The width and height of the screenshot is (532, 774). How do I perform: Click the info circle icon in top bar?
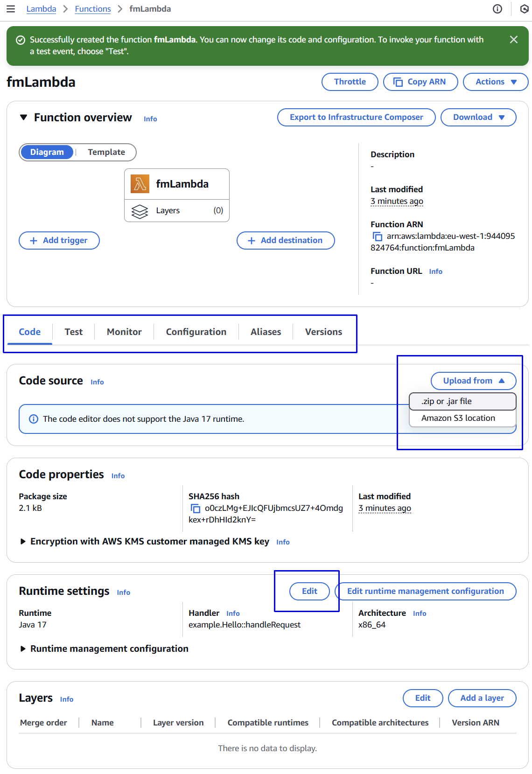(497, 9)
